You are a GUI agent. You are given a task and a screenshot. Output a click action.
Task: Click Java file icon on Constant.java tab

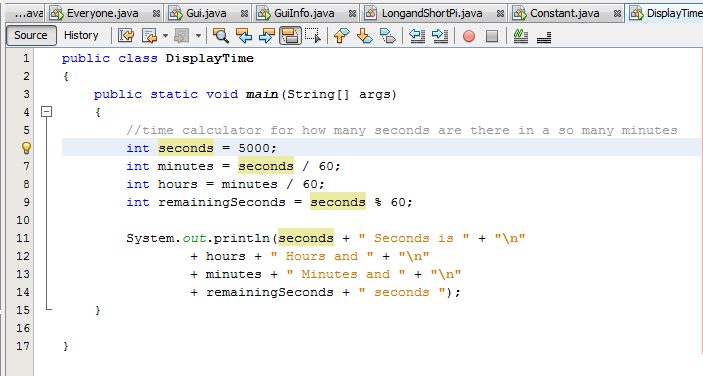click(519, 13)
